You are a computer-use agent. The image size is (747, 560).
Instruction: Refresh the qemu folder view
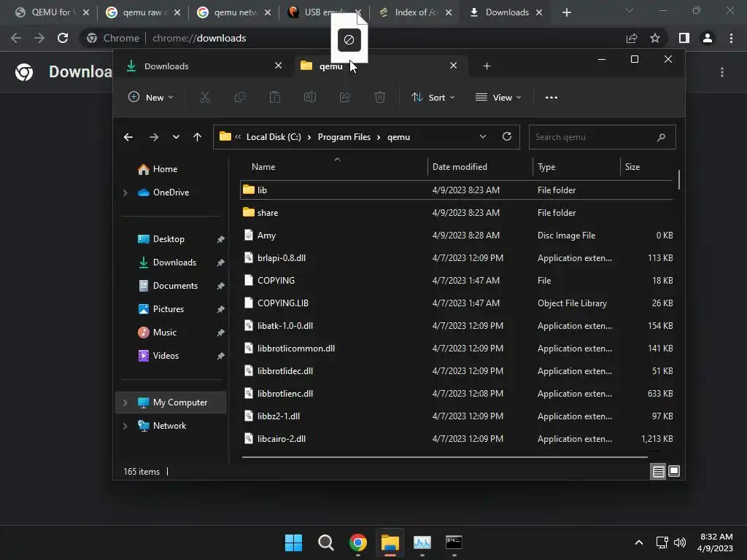tap(507, 136)
